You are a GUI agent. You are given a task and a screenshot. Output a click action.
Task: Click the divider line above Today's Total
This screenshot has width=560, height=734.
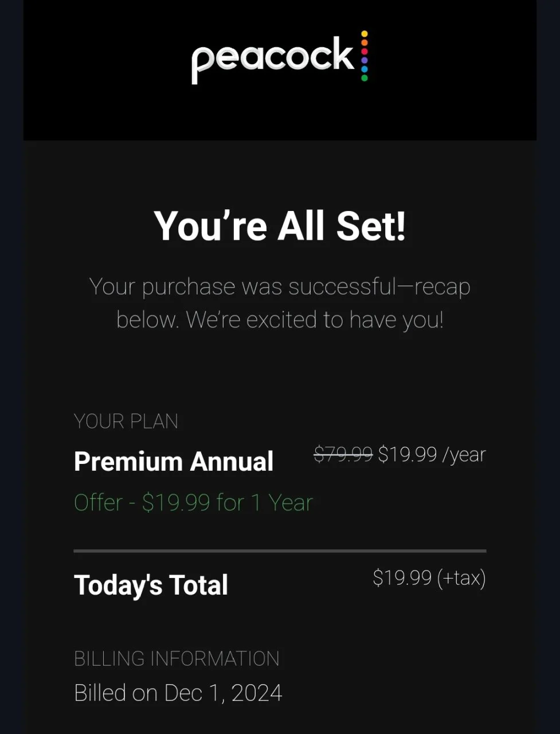click(x=280, y=551)
